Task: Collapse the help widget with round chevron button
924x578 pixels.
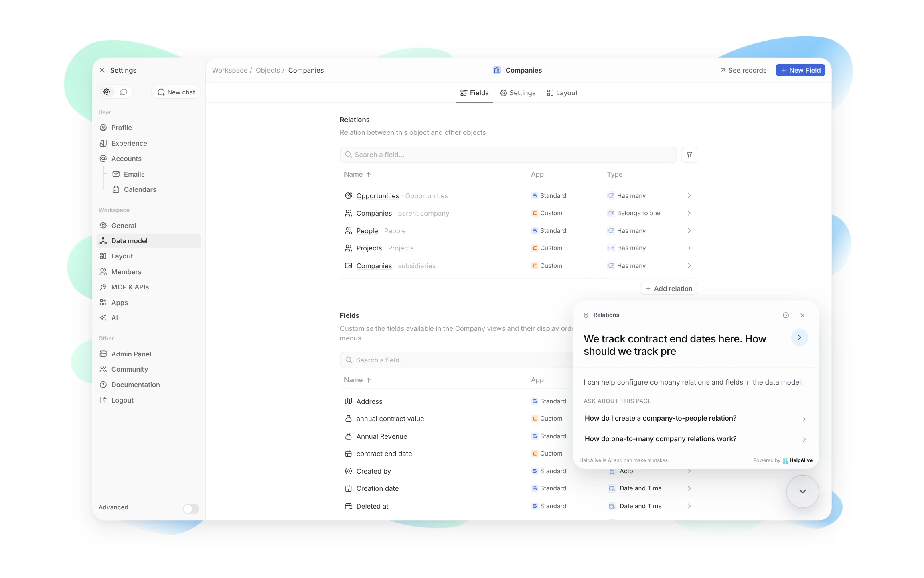Action: coord(802,491)
